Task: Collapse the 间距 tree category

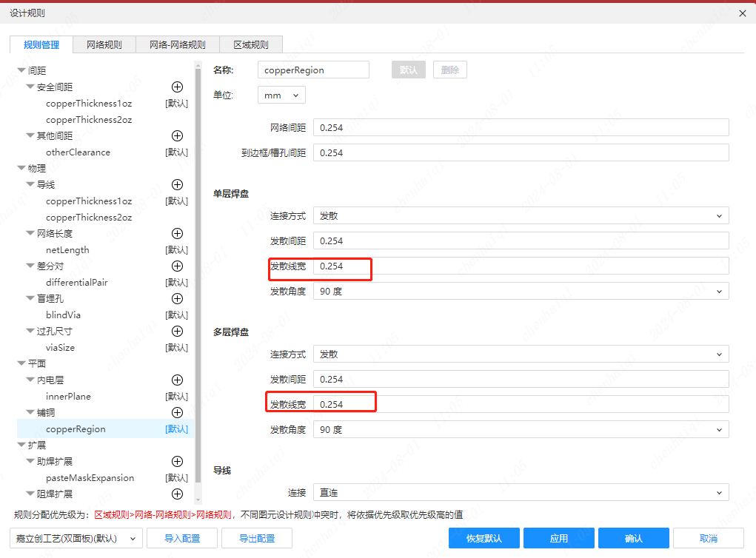Action: (21, 71)
